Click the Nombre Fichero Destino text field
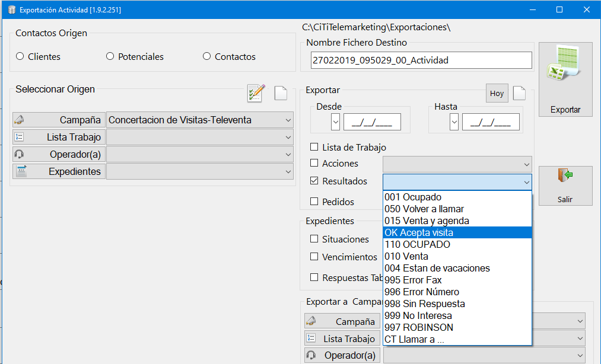The width and height of the screenshot is (601, 364). click(x=421, y=60)
